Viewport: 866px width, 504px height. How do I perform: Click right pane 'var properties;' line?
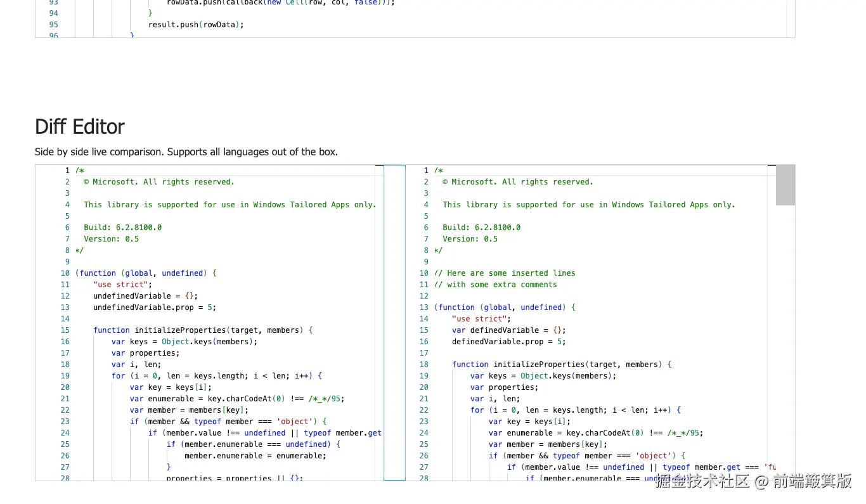tap(504, 387)
